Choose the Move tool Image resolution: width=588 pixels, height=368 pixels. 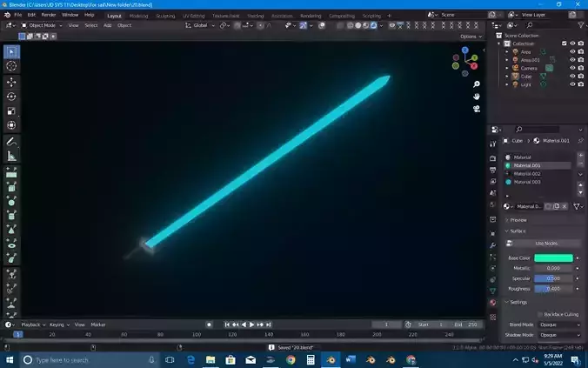(x=11, y=82)
